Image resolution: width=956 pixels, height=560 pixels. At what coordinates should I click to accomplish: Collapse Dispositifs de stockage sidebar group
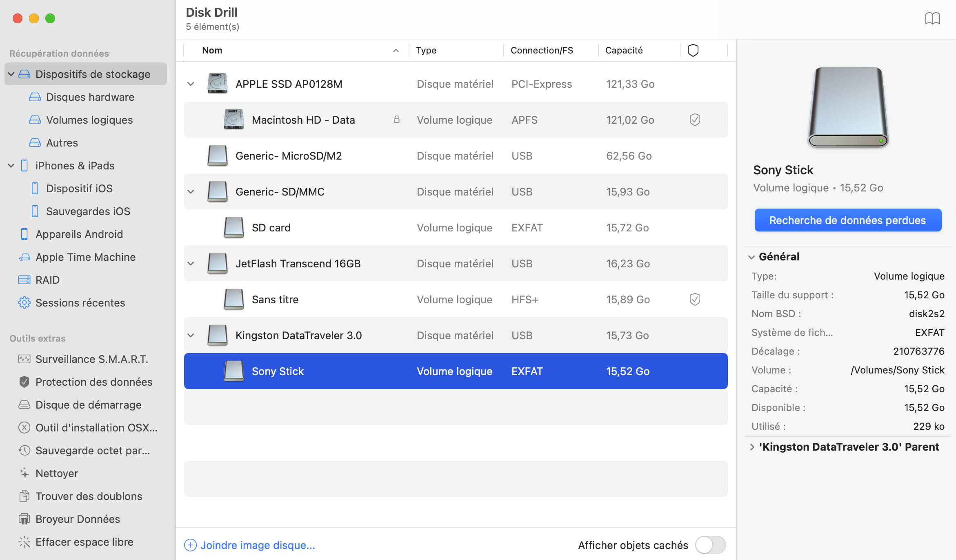coord(11,74)
